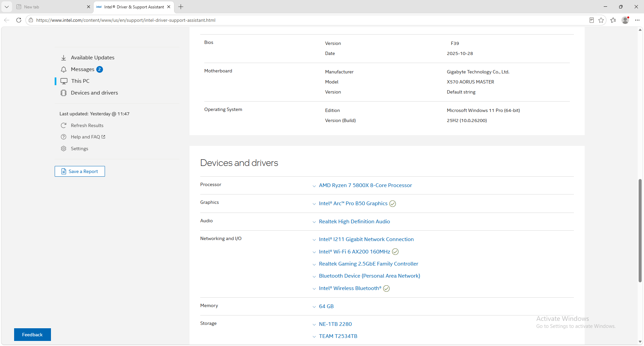
Task: Click checkmark icon beside Intel Wireless Bluetooth
Action: coord(386,288)
